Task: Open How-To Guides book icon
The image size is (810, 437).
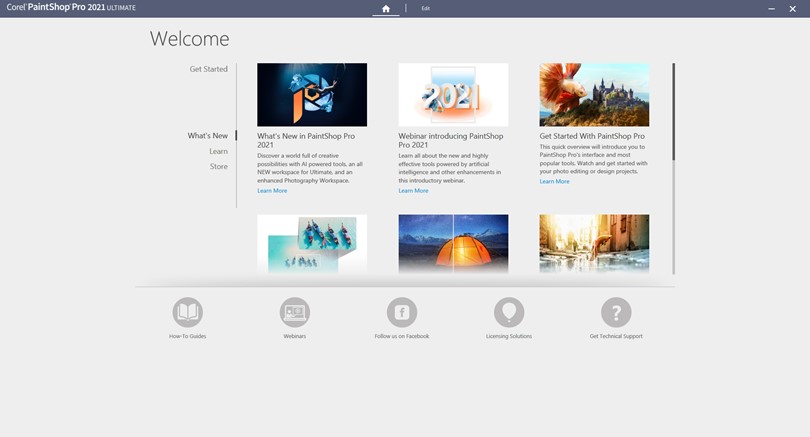Action: pyautogui.click(x=188, y=312)
